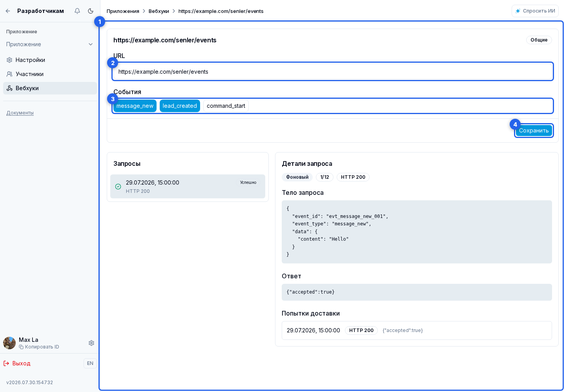Image resolution: width=565 pixels, height=392 pixels.
Task: Expand the Приложение dropdown selector
Action: [x=50, y=44]
